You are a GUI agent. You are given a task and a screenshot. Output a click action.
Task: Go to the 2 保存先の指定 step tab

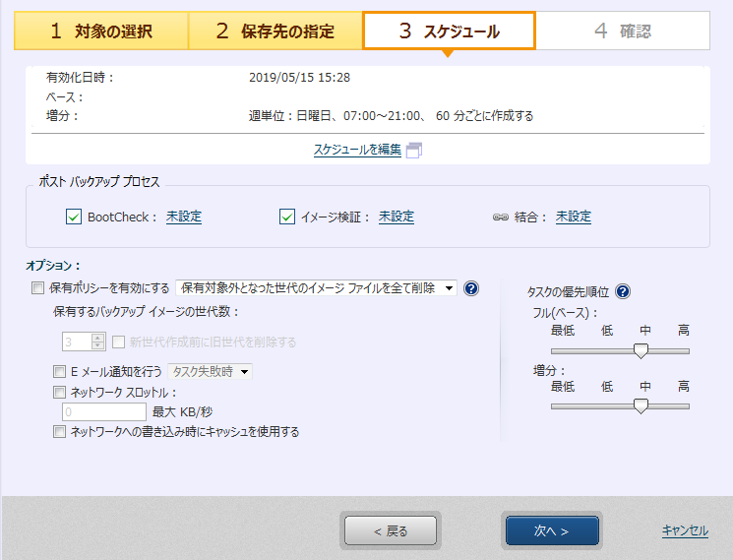click(275, 31)
